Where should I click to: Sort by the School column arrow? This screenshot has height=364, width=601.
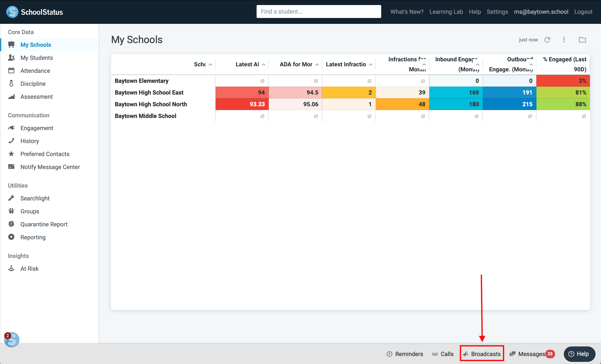click(x=210, y=64)
